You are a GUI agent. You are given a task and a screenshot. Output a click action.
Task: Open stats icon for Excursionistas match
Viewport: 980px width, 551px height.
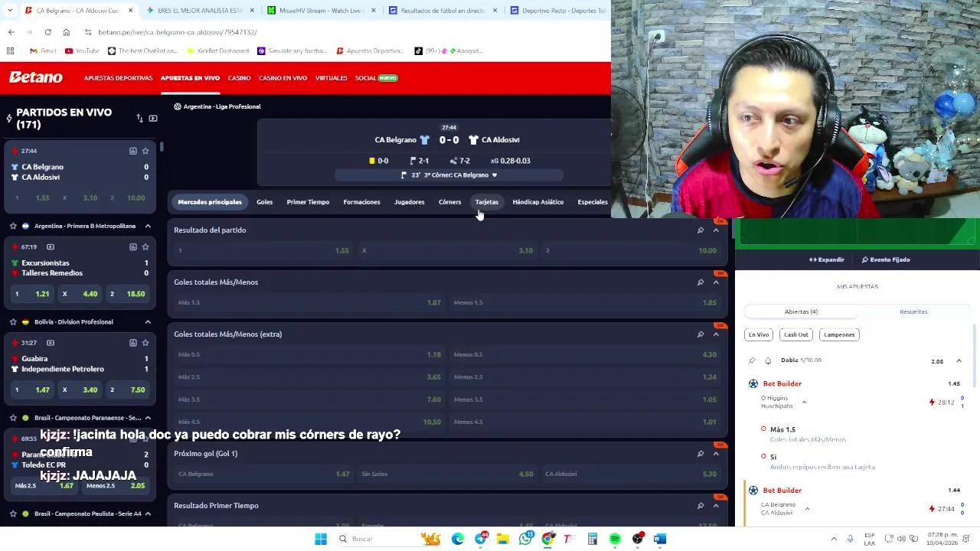click(x=132, y=246)
